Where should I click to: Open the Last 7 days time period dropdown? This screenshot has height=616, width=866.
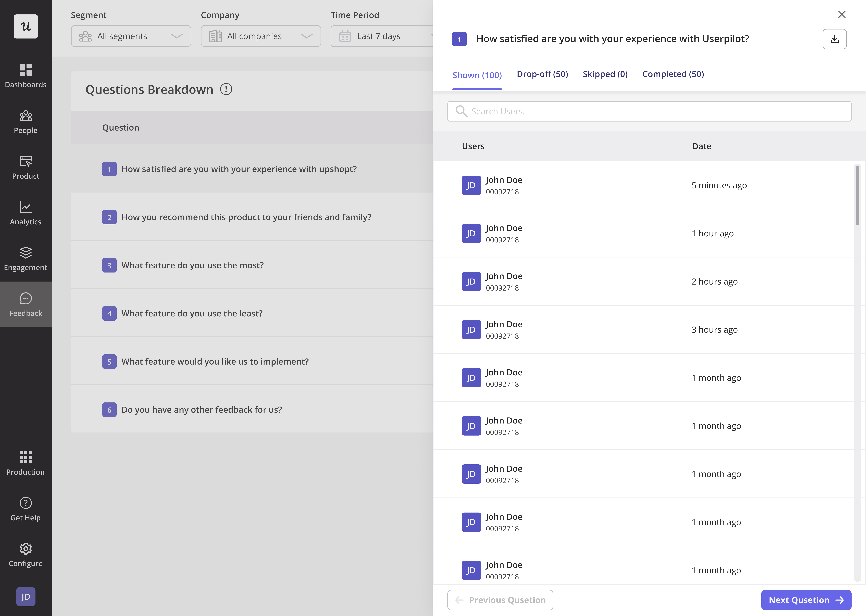(x=382, y=36)
